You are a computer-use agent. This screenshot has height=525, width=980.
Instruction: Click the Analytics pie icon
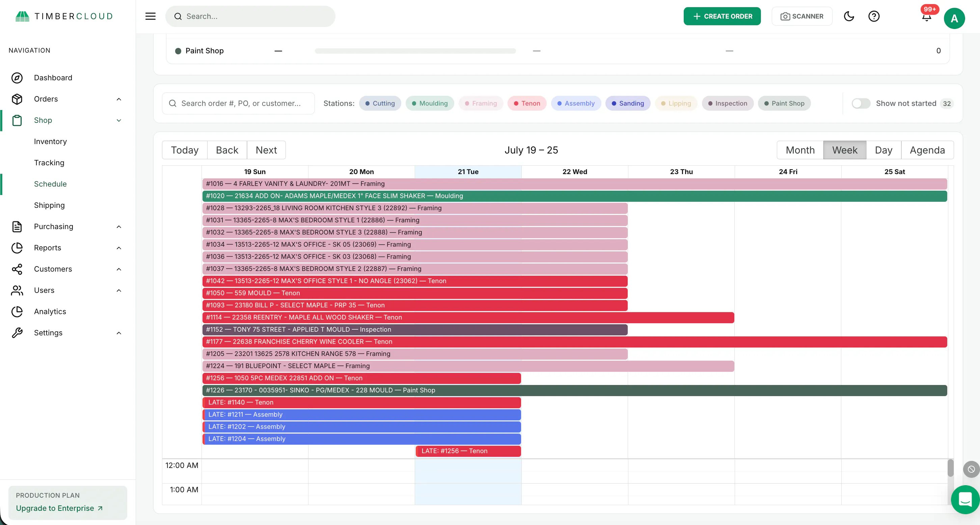17,311
